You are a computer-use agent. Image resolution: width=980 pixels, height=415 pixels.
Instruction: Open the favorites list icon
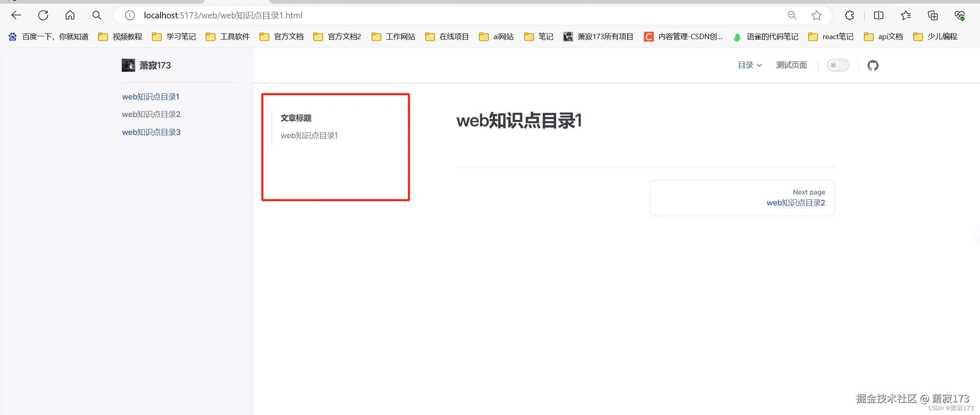906,15
